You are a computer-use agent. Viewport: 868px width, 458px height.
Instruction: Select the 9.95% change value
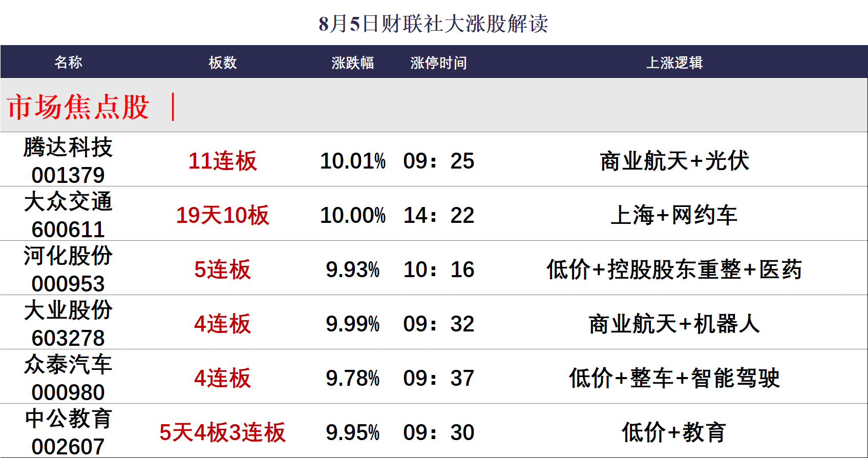pos(353,432)
